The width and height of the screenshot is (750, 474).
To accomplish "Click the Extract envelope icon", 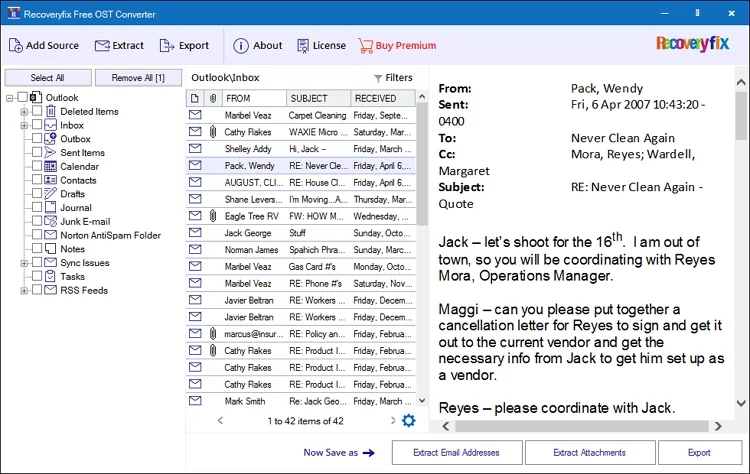I will pyautogui.click(x=102, y=45).
